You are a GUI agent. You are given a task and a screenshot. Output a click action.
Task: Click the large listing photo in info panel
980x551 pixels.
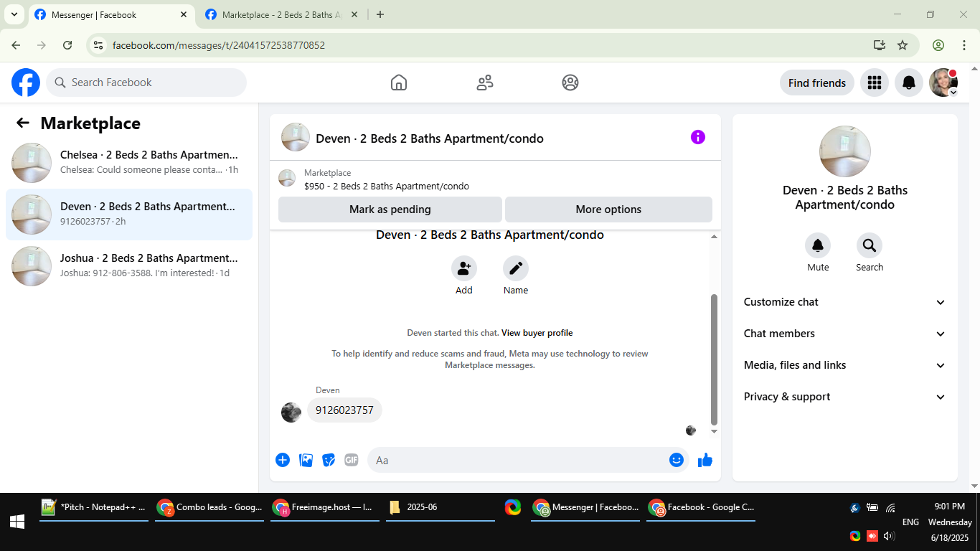tap(845, 151)
